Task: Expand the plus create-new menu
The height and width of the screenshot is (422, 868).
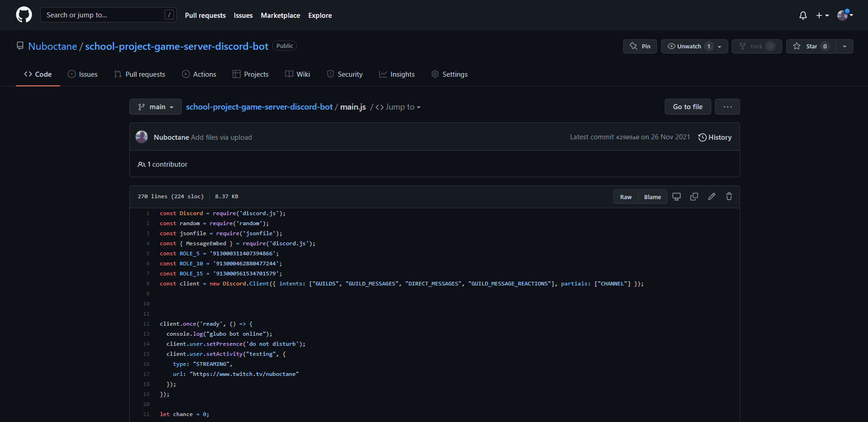Action: point(822,15)
